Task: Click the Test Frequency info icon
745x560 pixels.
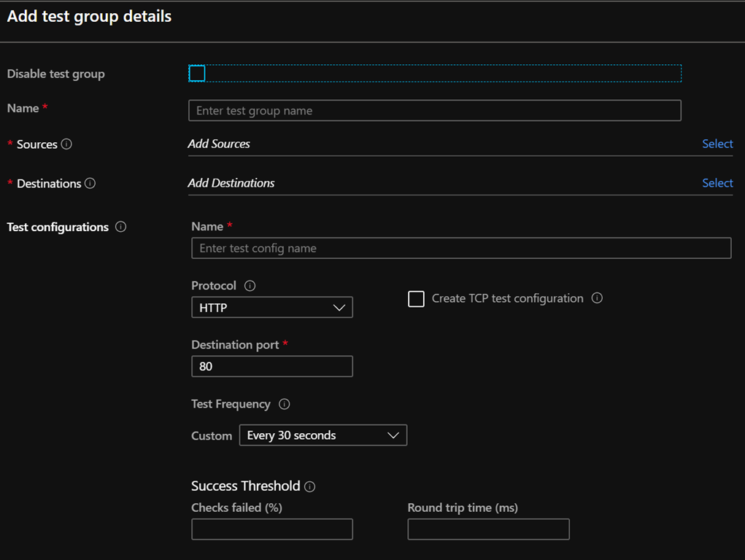Action: pyautogui.click(x=285, y=404)
